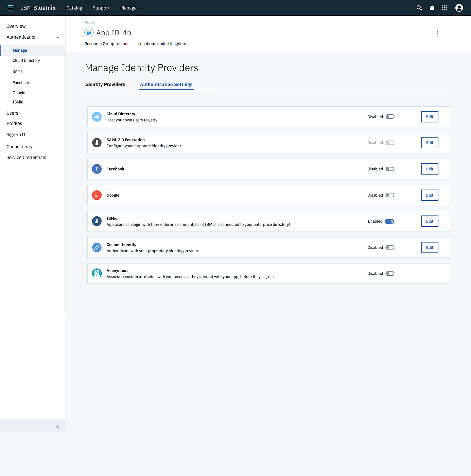The image size is (471, 476).
Task: Click the Manage Identity Providers heading
Action: pyautogui.click(x=141, y=68)
